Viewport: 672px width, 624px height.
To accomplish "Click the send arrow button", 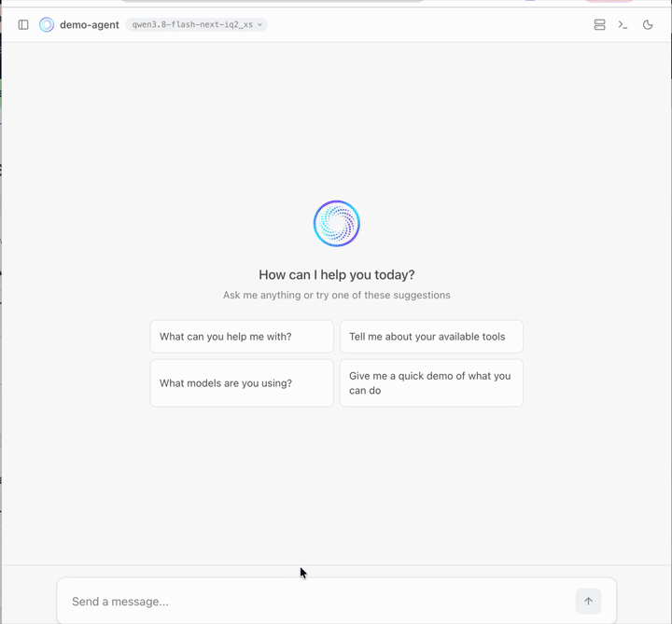I will pos(588,602).
